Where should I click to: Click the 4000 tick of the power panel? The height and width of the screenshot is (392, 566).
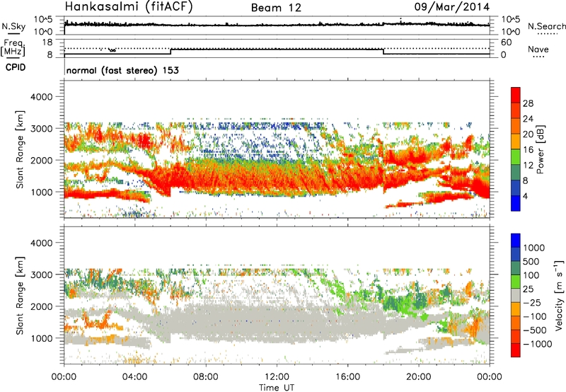coord(41,97)
